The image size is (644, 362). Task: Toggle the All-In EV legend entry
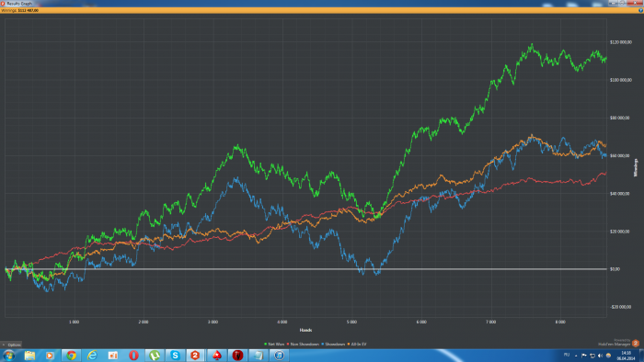(357, 344)
